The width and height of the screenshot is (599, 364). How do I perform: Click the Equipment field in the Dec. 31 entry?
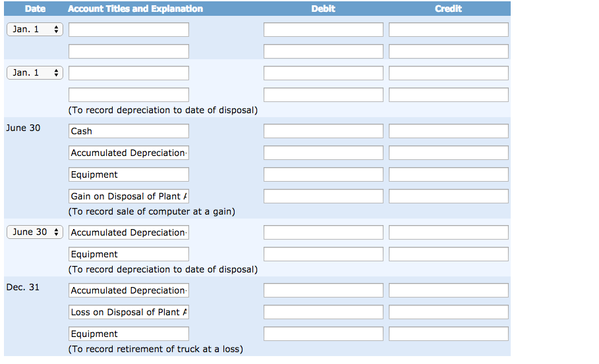[128, 334]
